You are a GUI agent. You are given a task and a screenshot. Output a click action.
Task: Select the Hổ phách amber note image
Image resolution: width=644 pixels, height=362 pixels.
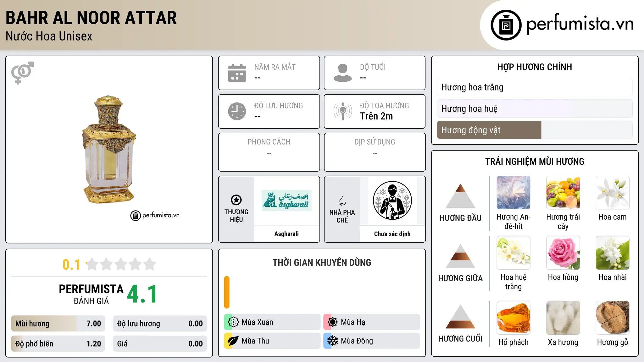point(514,318)
